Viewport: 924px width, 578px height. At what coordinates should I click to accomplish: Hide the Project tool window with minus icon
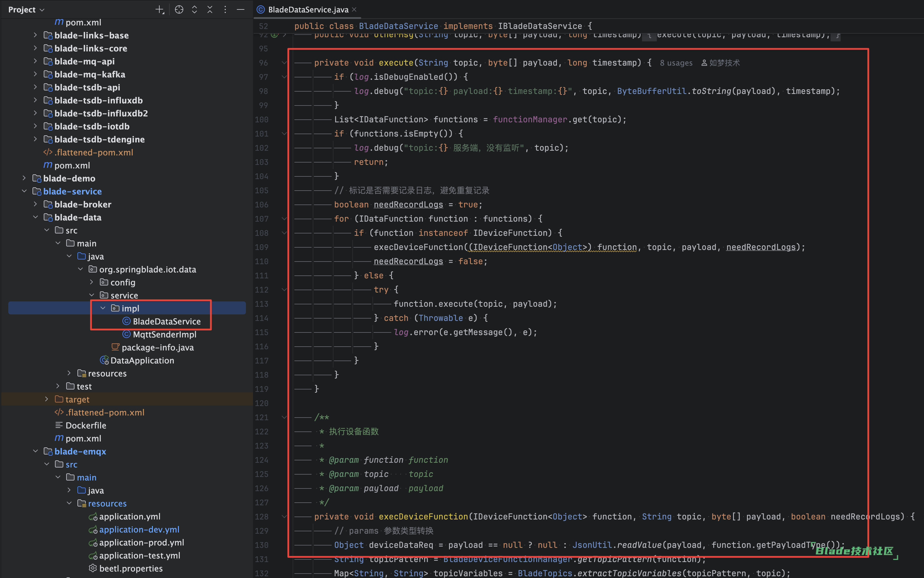point(241,9)
